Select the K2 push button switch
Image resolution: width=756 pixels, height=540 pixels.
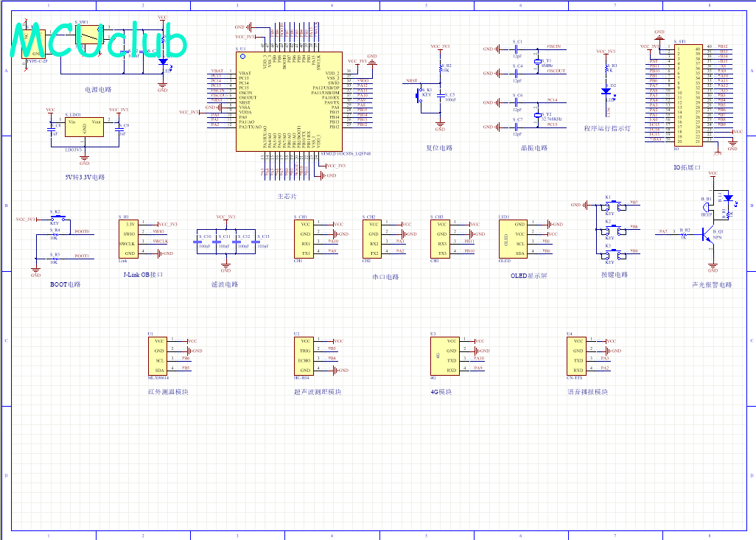pos(615,231)
